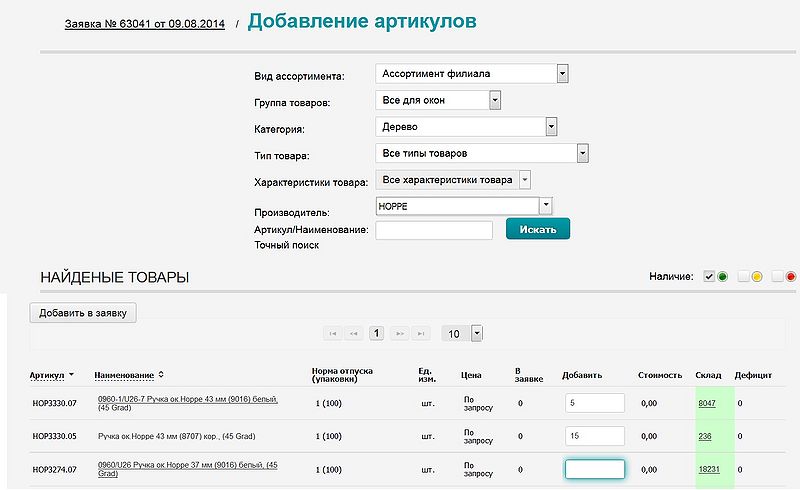Click the Добавить в заявку button

pos(83,312)
